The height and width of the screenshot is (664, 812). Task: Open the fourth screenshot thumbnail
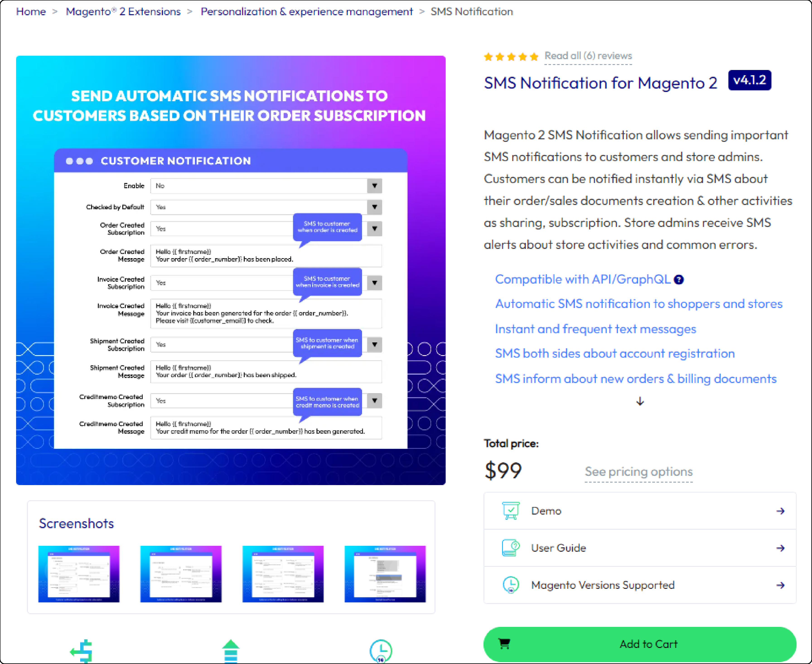(385, 574)
